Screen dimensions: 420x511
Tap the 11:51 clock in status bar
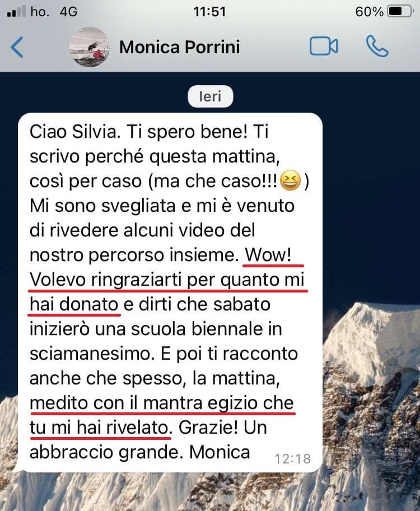[209, 12]
